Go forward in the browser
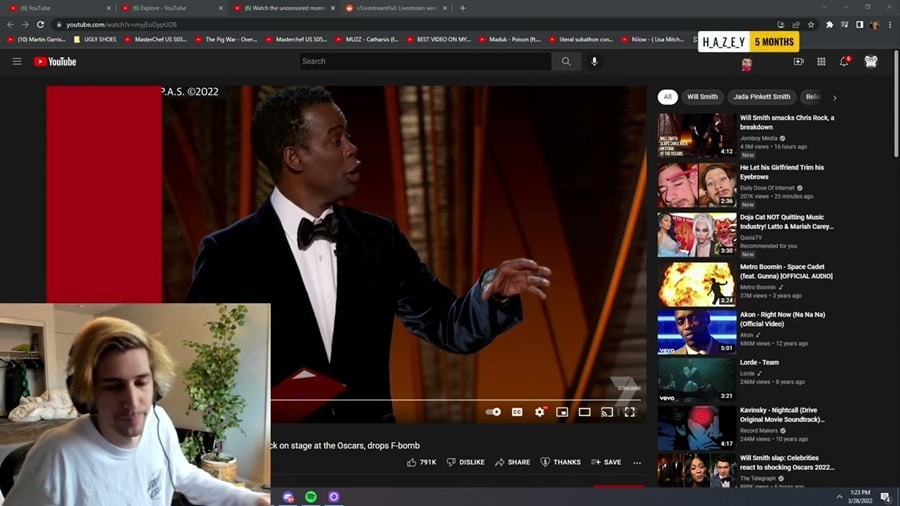 pos(25,25)
